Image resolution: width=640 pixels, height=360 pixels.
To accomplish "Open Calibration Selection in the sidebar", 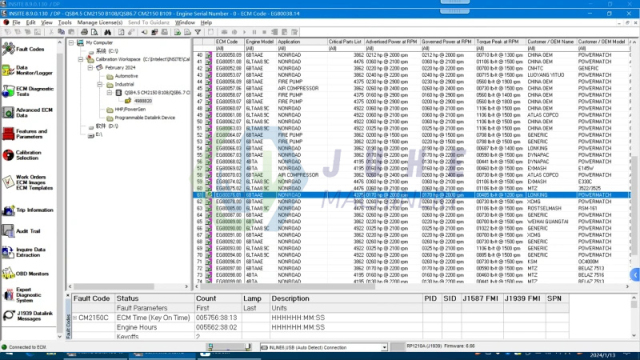I will [x=22, y=155].
